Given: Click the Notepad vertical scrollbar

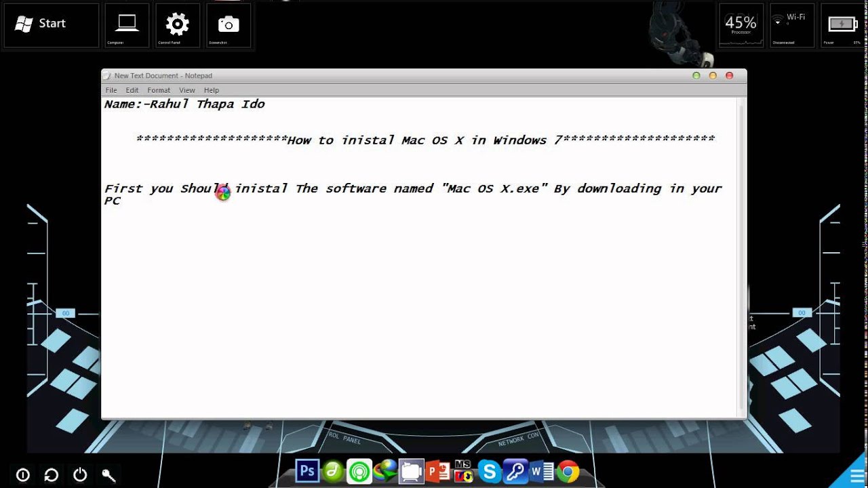Looking at the screenshot, I should click(742, 258).
